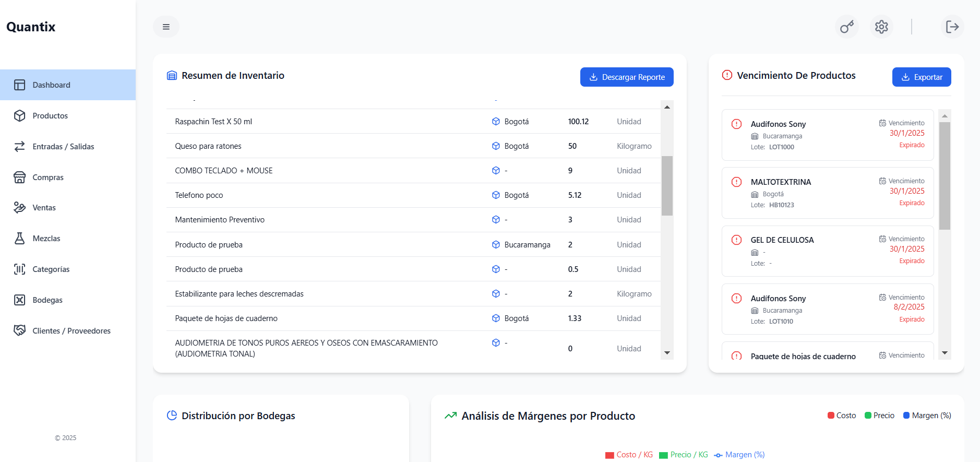Toggle Precio legend swatch

click(868, 416)
